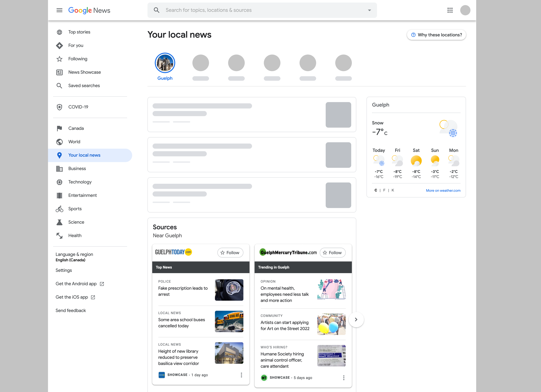This screenshot has height=392, width=541.
Task: Switch weather units to Kelvin
Action: (393, 190)
